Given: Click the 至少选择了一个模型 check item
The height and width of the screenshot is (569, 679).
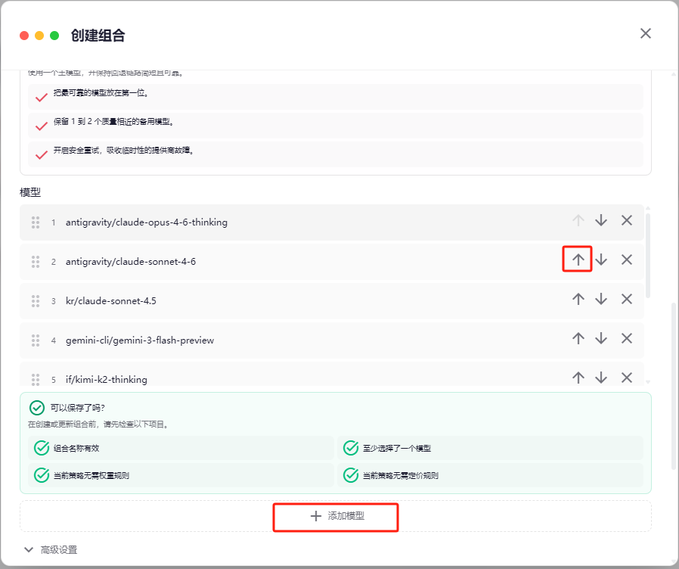Looking at the screenshot, I should tap(490, 448).
